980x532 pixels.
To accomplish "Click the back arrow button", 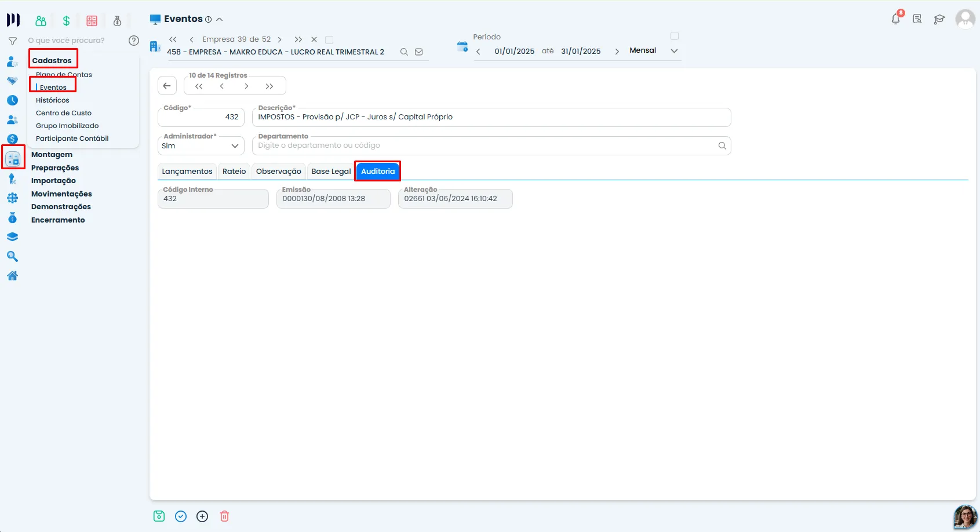I will [167, 86].
